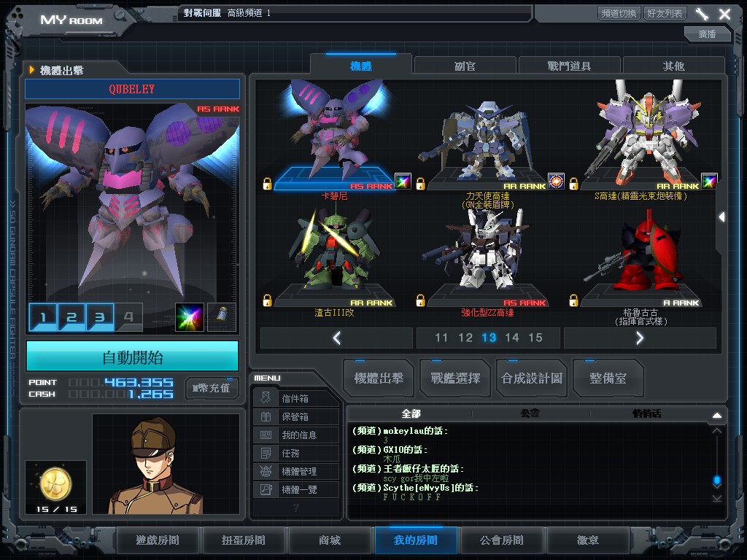Click the 廣播 broadcast button
Viewport: 747px width, 560px height.
click(707, 34)
